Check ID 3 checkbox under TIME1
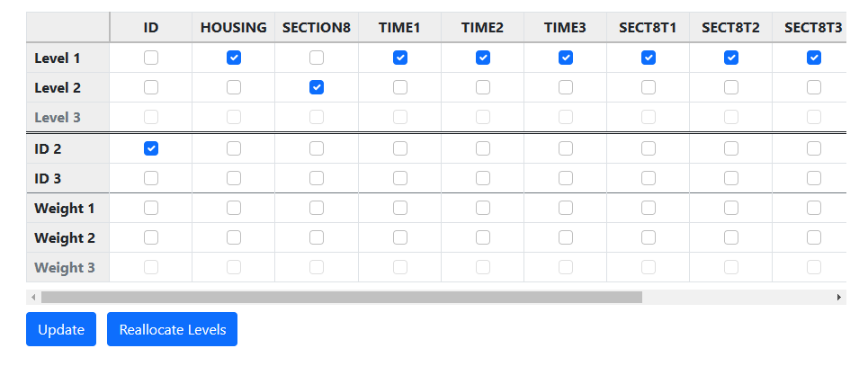 tap(400, 178)
